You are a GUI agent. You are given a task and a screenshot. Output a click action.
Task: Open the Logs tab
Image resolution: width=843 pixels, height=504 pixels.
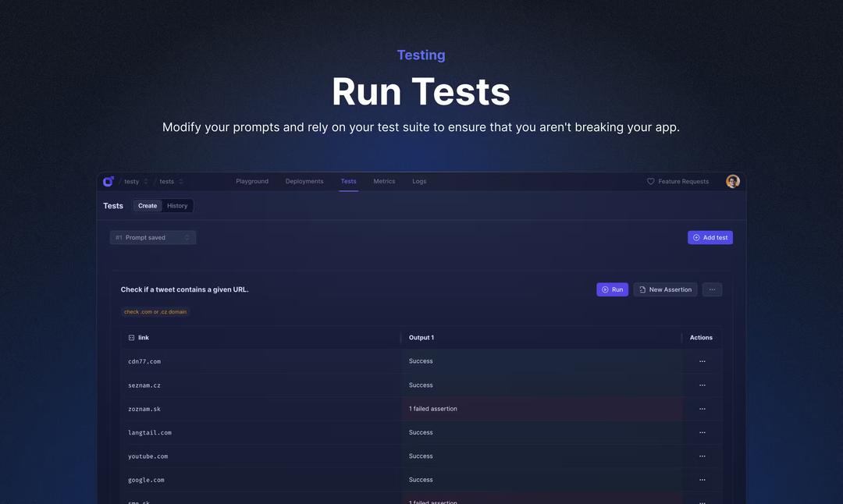pyautogui.click(x=419, y=182)
